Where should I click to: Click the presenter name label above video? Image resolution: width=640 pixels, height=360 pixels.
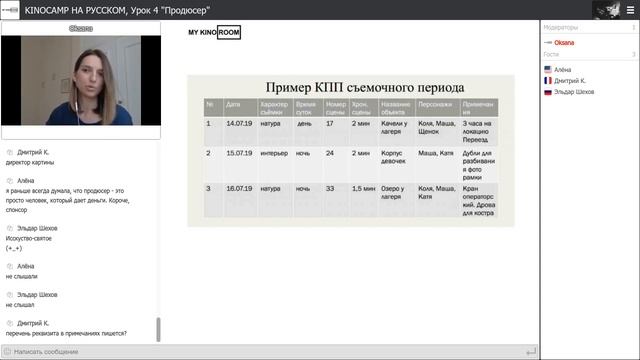81,28
